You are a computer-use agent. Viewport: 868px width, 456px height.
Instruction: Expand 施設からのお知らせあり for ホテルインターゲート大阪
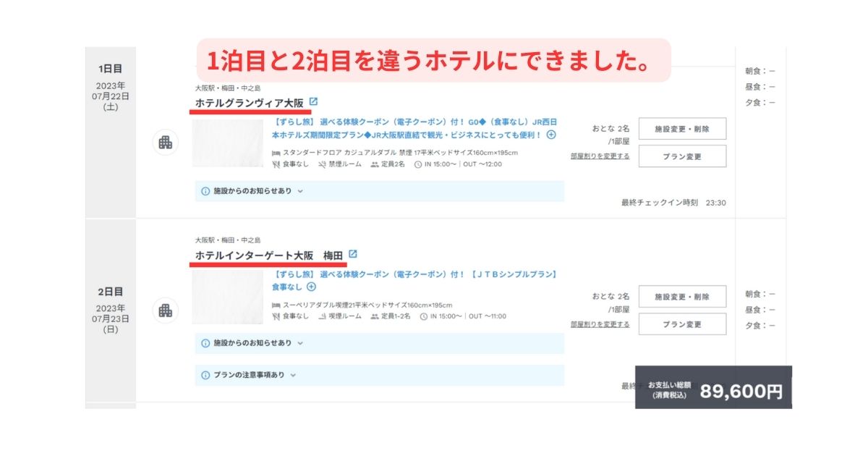tap(379, 342)
